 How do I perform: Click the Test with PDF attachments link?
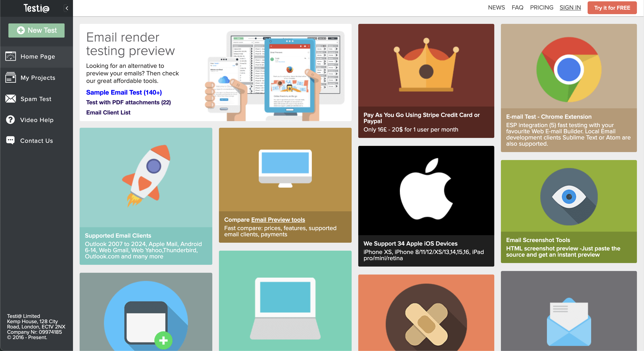(x=128, y=102)
